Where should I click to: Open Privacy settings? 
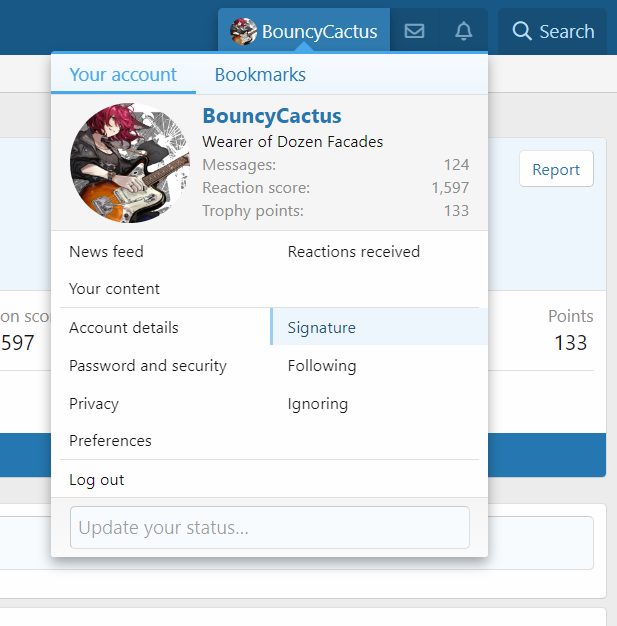pos(94,404)
